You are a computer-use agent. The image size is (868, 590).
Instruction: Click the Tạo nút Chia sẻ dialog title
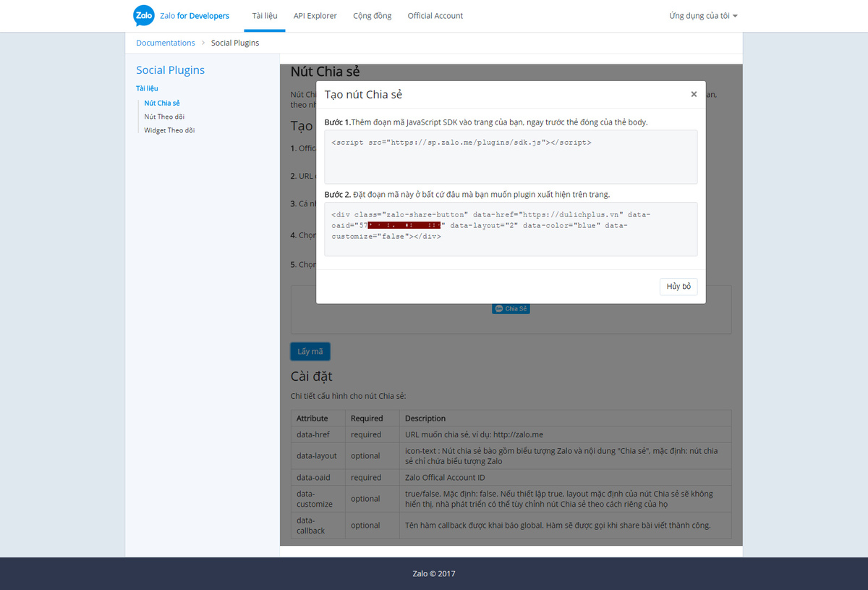363,95
